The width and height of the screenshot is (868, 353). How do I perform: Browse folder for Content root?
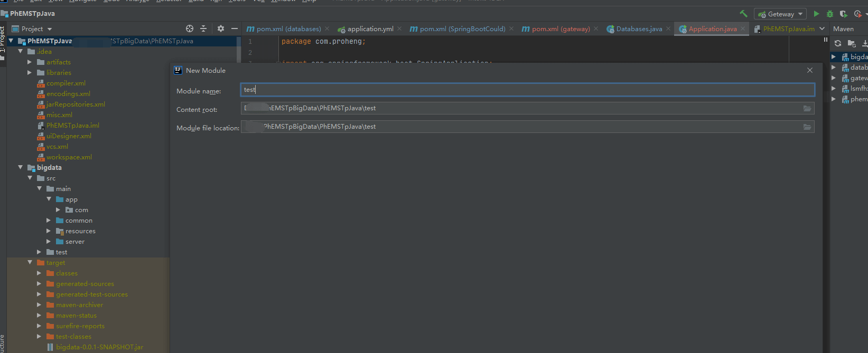click(807, 108)
